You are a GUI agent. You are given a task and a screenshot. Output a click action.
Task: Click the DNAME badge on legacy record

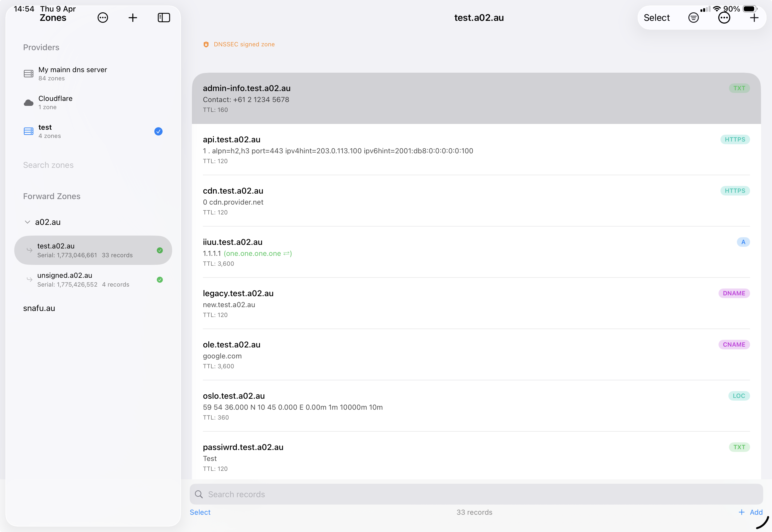[734, 293]
